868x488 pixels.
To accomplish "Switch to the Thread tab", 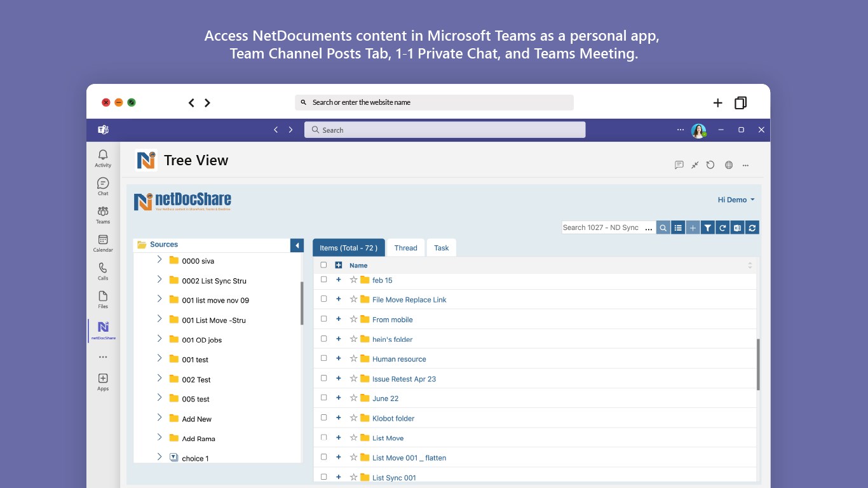I will click(x=405, y=248).
